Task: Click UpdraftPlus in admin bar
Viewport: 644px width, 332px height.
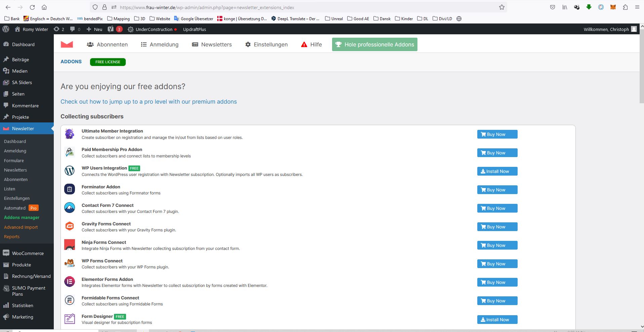Action: 195,29
